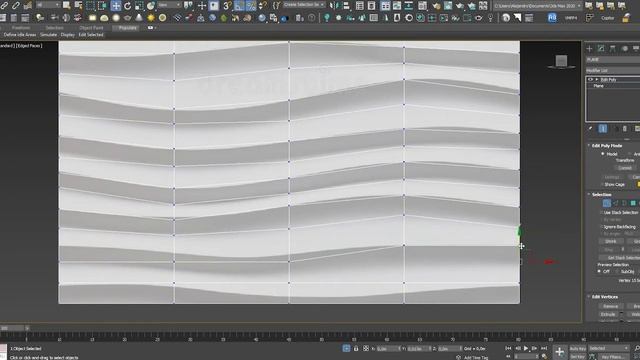Open the Populate ribbon tab

click(127, 28)
